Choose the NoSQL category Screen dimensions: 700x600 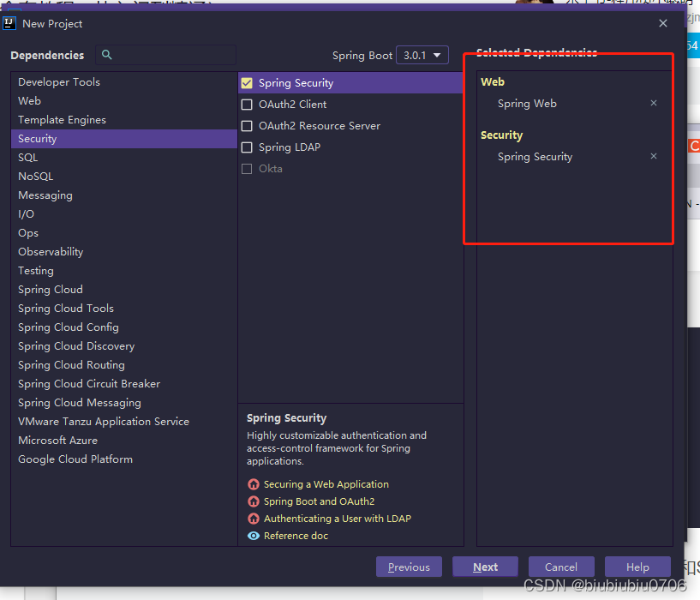tap(124, 177)
